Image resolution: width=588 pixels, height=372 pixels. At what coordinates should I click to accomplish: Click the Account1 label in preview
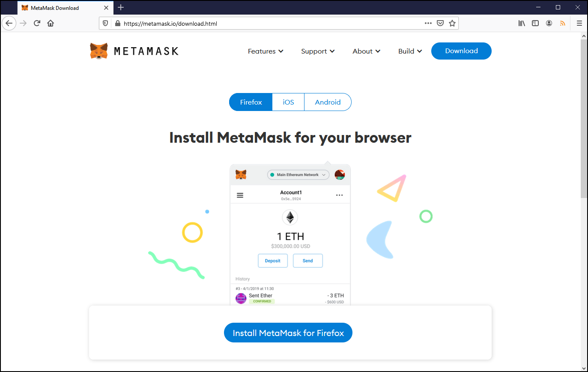(x=291, y=192)
